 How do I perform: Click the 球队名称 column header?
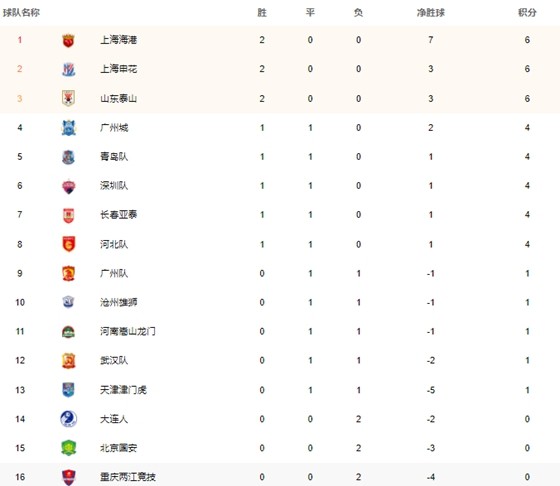21,13
